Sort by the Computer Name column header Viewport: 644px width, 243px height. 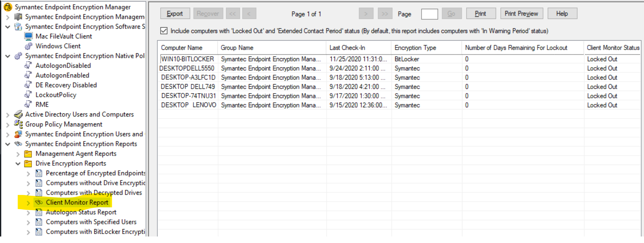(188, 48)
